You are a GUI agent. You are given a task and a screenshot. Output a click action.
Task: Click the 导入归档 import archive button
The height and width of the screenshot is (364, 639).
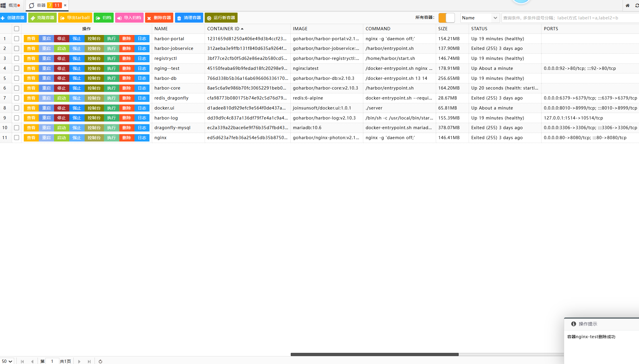coord(129,18)
